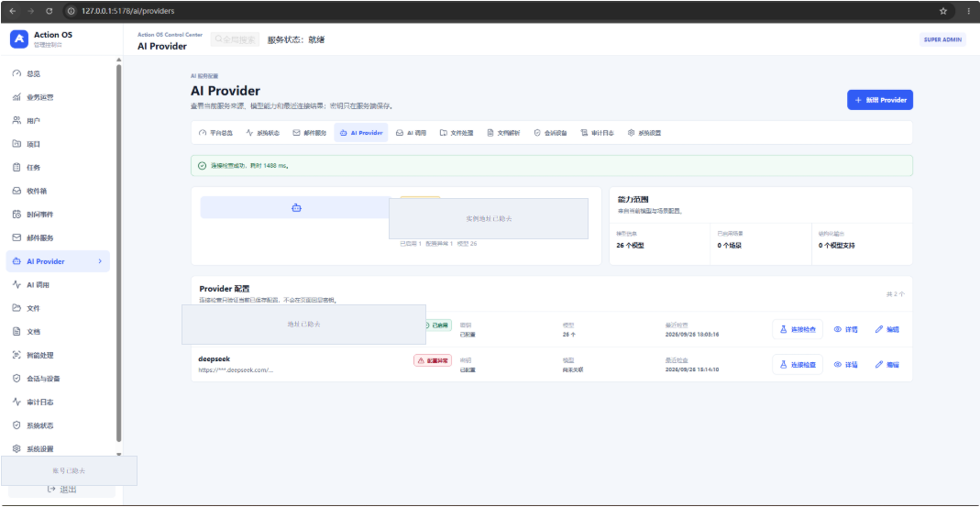
Task: View 详情 of the deepseek provider
Action: point(845,365)
